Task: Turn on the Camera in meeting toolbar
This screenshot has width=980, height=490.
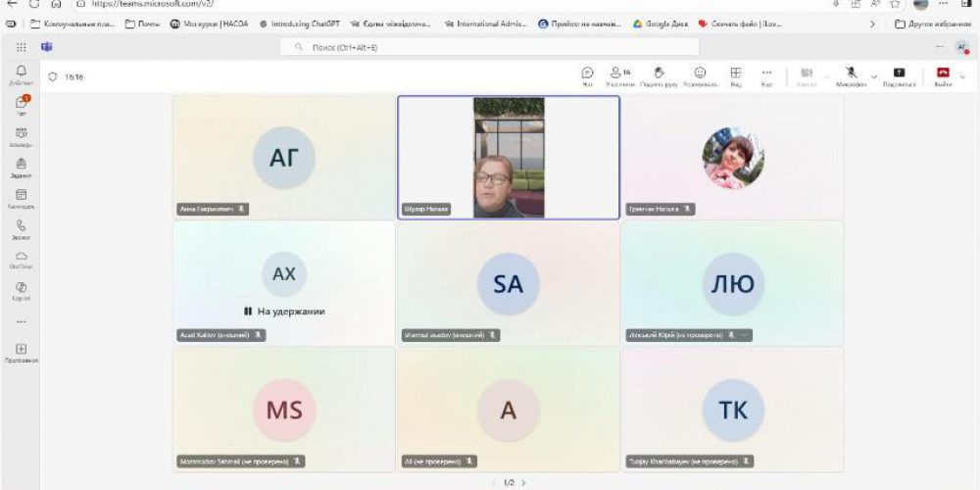Action: click(x=807, y=76)
